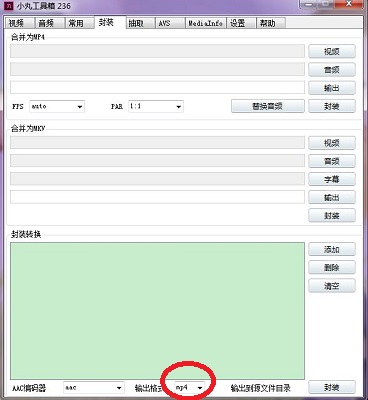Click the 视频 button in 合并为MKV
Viewport: 368px width, 400px height.
(x=332, y=143)
